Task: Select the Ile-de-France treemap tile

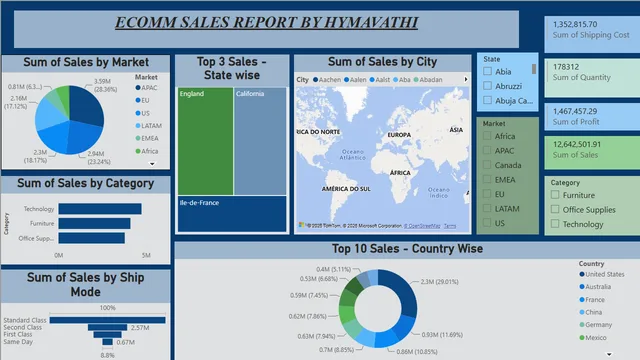Action: 232,214
